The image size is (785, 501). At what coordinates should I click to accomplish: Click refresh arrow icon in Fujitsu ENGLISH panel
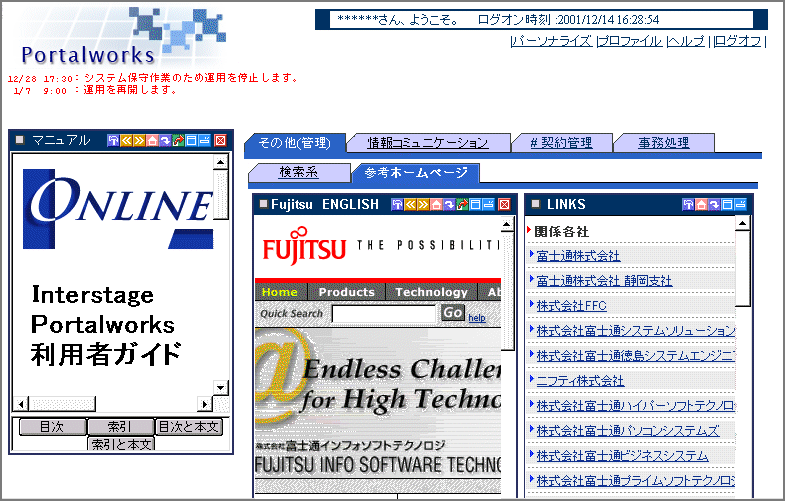pos(450,204)
